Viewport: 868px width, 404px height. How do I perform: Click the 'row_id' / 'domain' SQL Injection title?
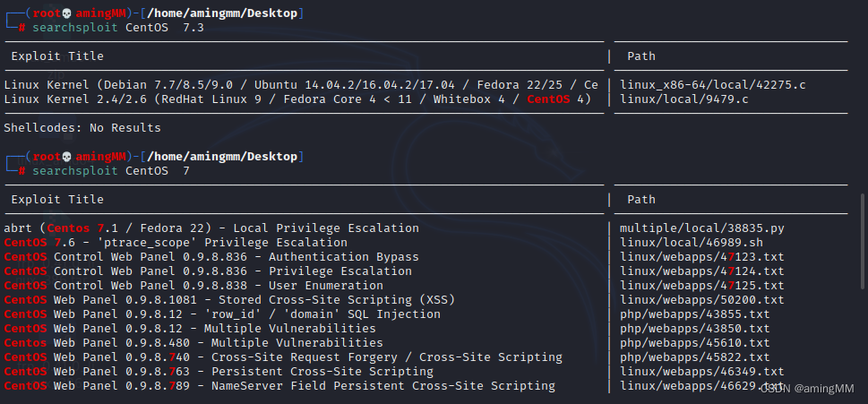[222, 314]
